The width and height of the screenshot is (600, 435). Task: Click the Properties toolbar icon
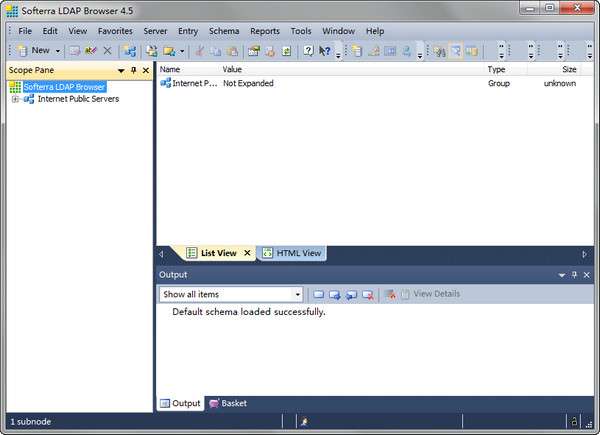tap(254, 51)
